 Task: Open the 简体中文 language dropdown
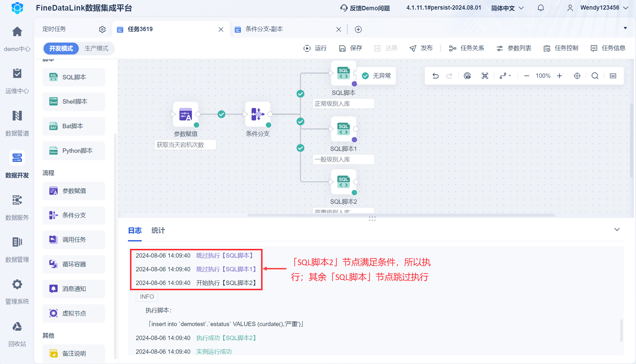click(x=507, y=8)
